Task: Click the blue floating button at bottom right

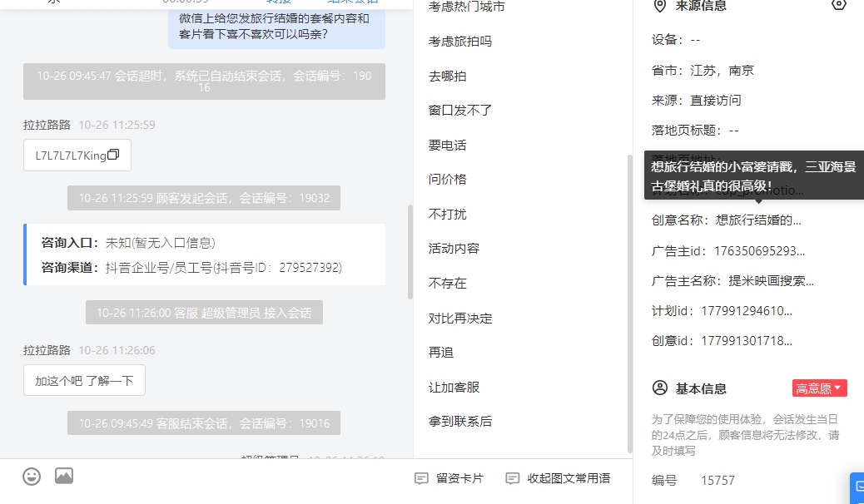Action: (857, 487)
